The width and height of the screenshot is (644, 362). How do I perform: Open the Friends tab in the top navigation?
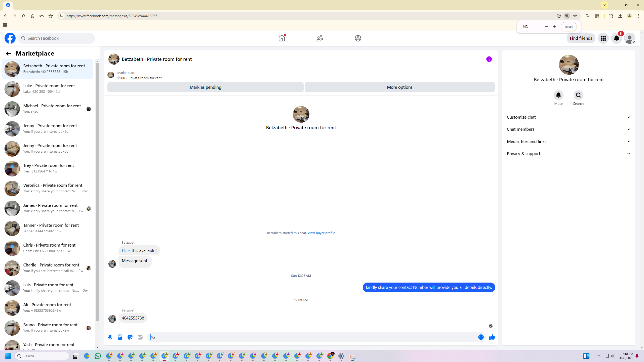[x=320, y=38]
